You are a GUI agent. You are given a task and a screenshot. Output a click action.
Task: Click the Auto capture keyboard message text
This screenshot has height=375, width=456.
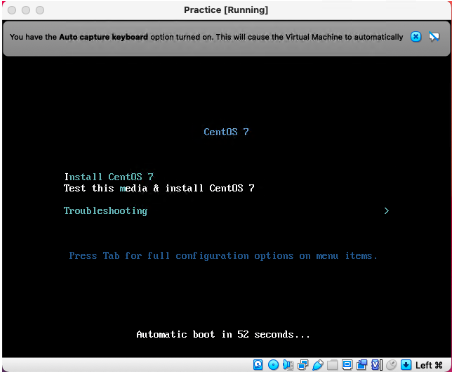click(206, 37)
